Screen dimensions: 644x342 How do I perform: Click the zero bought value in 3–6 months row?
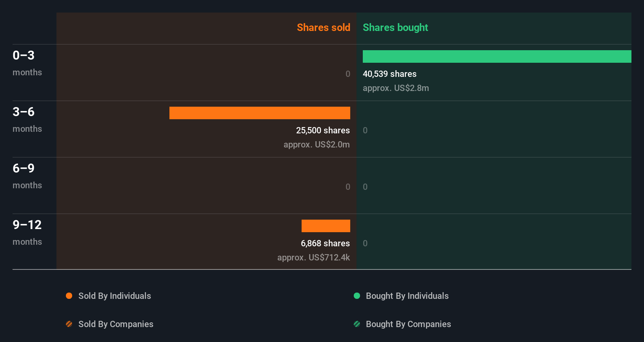(x=365, y=130)
